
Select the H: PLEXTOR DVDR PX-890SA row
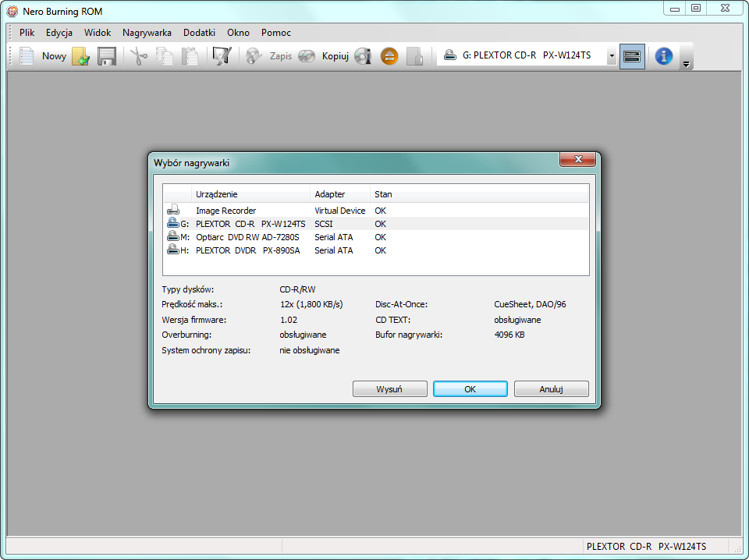(375, 250)
